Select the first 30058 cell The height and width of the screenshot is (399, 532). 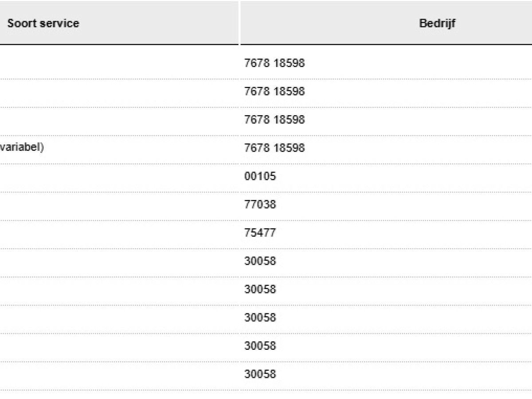[260, 261]
